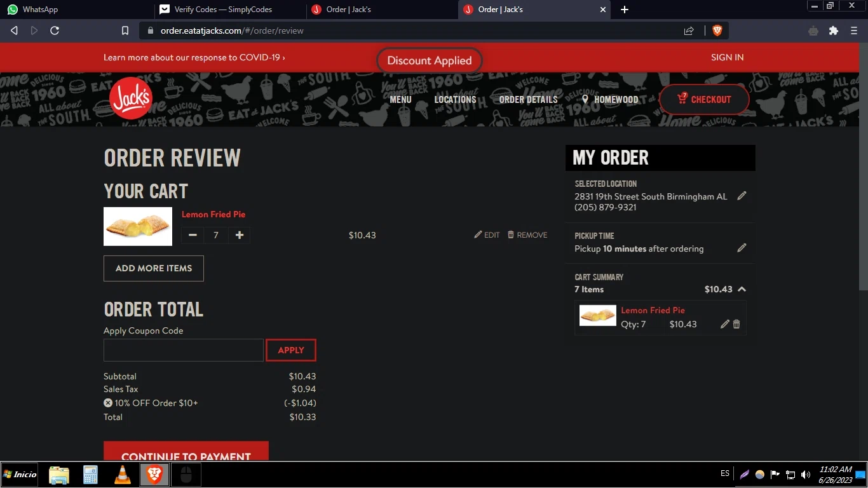The height and width of the screenshot is (488, 868).
Task: Click the address bar URL
Action: coord(232,30)
